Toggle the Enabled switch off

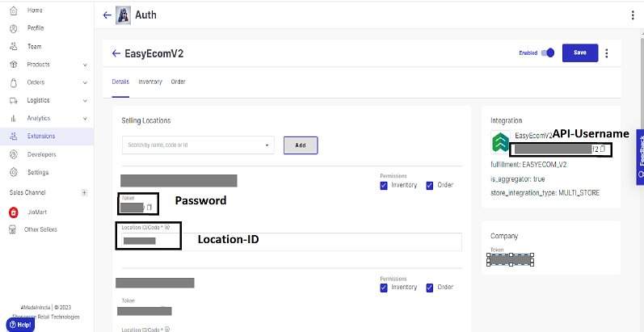point(548,53)
